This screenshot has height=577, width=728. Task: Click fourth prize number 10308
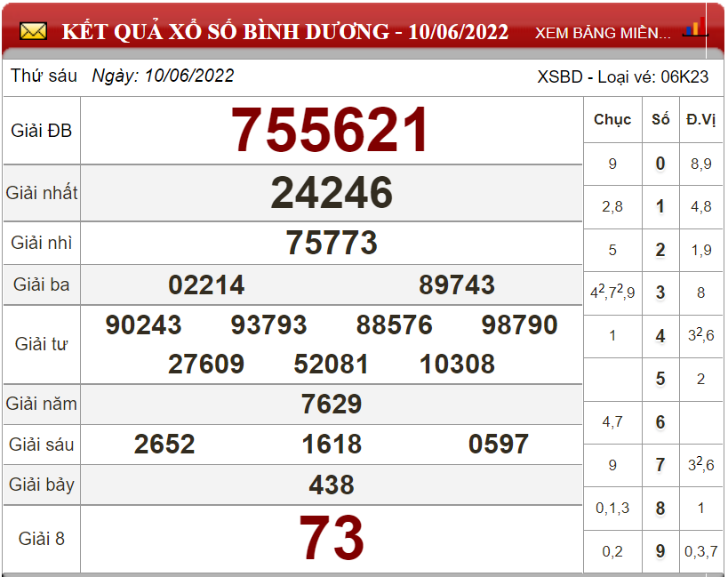(x=457, y=364)
